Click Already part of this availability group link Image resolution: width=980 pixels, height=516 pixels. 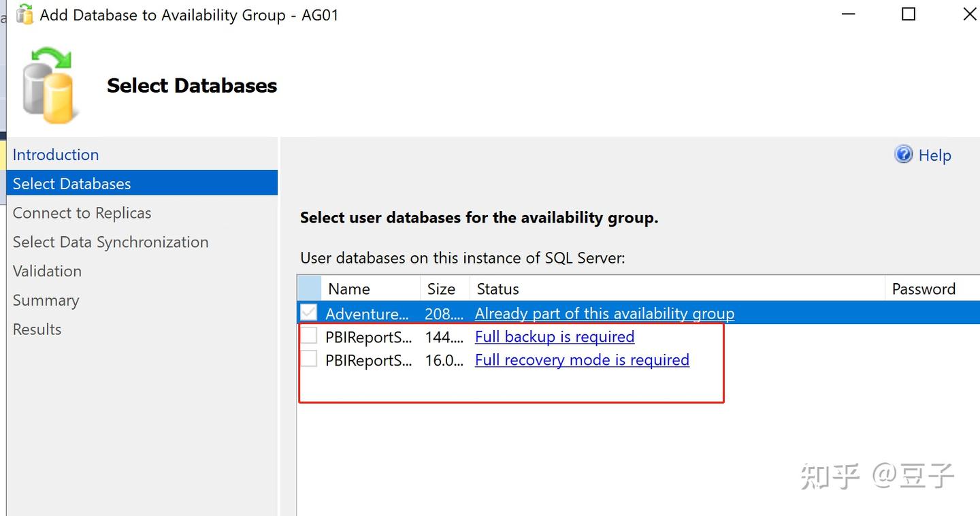[x=604, y=313]
